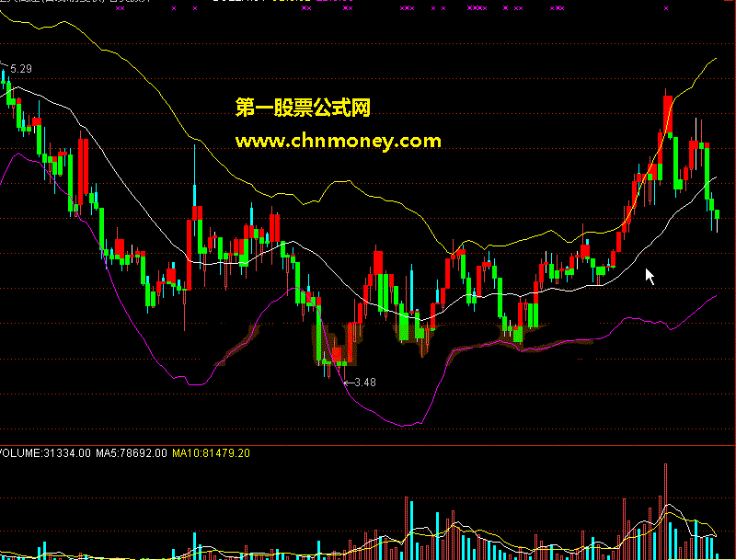Click the tallest red volume bar
Viewport: 736px width, 560px height.
point(665,511)
